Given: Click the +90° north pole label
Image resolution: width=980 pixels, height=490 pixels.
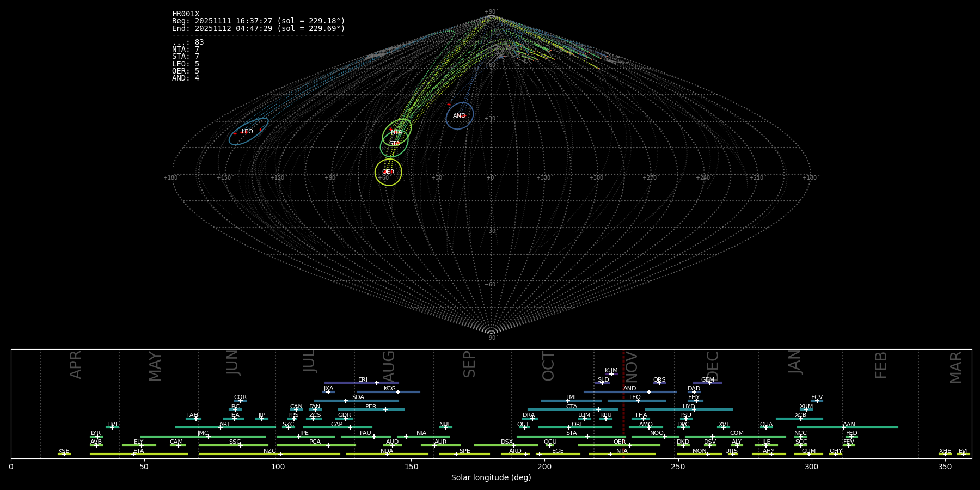Looking at the screenshot, I should [x=491, y=12].
